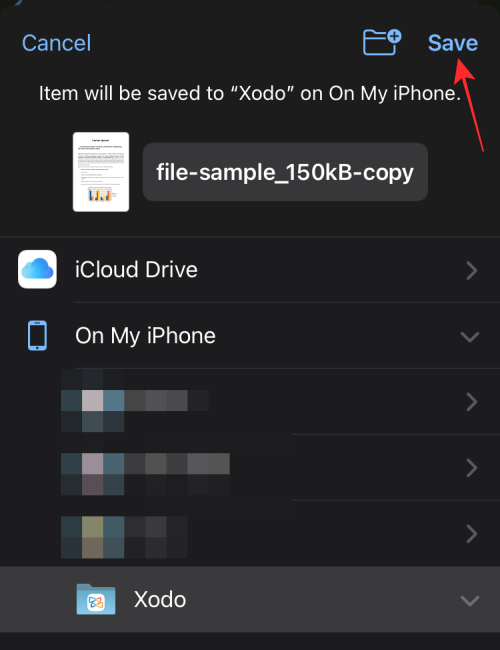Tap the iCloud Drive cloud icon
Screen dimensions: 500x650
pyautogui.click(x=37, y=269)
